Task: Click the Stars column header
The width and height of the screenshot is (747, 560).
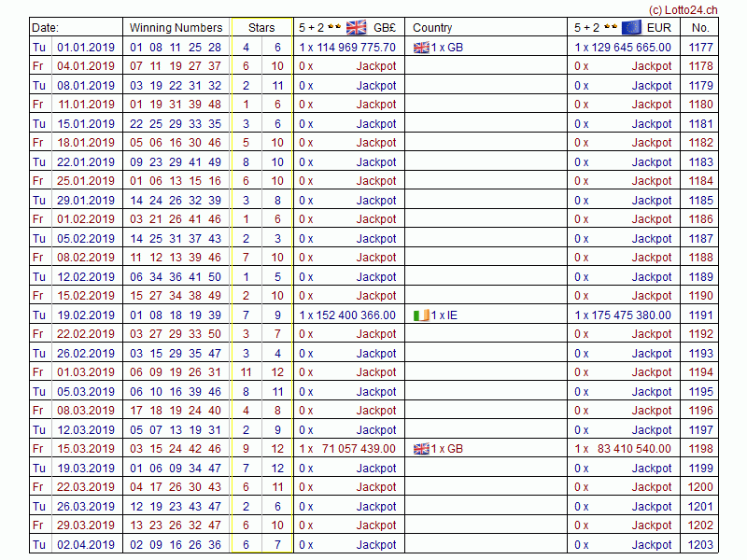Action: 261,28
